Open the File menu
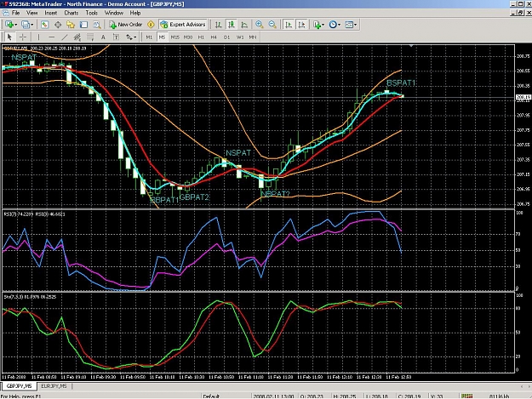 (15, 13)
